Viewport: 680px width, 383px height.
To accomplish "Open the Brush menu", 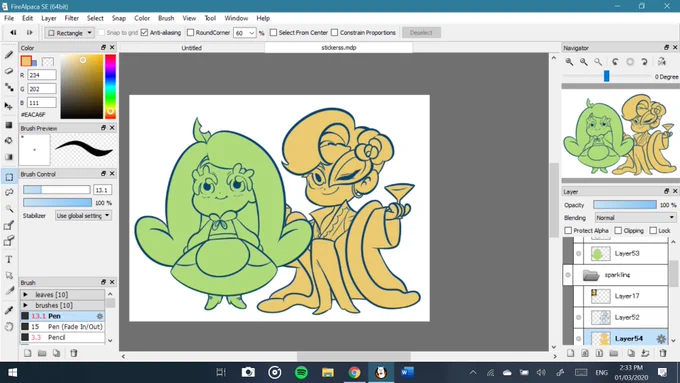I will click(x=166, y=18).
